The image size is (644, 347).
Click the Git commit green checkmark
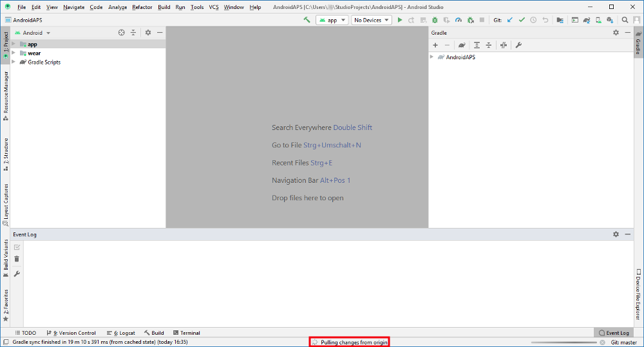point(522,20)
